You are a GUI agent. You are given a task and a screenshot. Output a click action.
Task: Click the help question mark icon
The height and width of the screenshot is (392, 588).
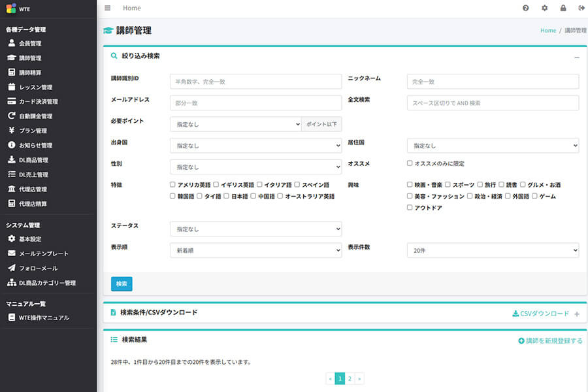pyautogui.click(x=526, y=8)
